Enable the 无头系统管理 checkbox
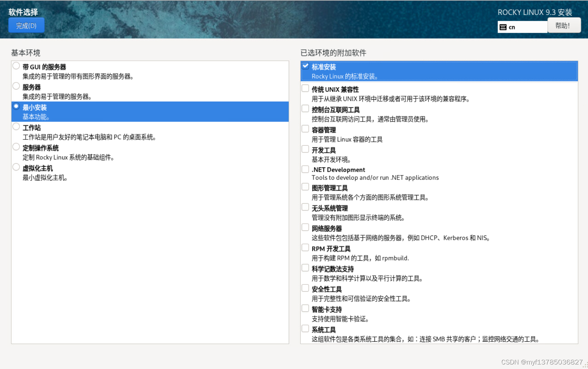Screen dimensions: 588x369 [305, 207]
